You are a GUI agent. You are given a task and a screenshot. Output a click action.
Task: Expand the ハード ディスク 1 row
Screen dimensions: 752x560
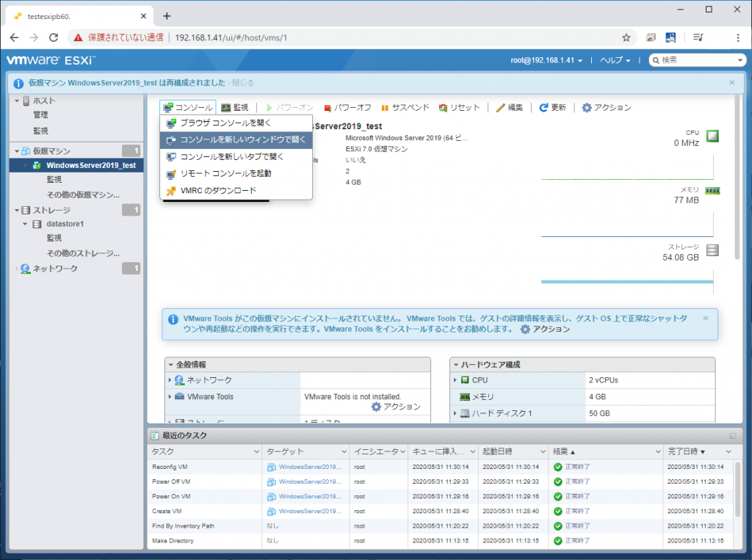[455, 412]
